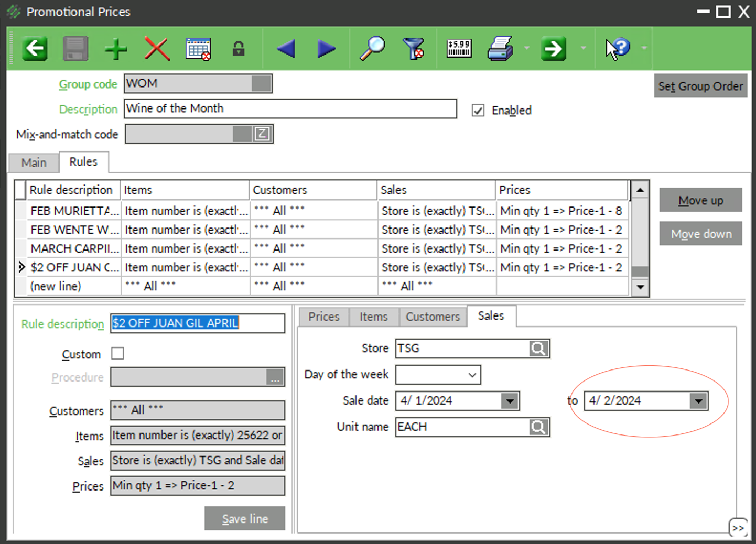Click the calendar with red X icon
Screen dimensions: 756x544
point(198,49)
